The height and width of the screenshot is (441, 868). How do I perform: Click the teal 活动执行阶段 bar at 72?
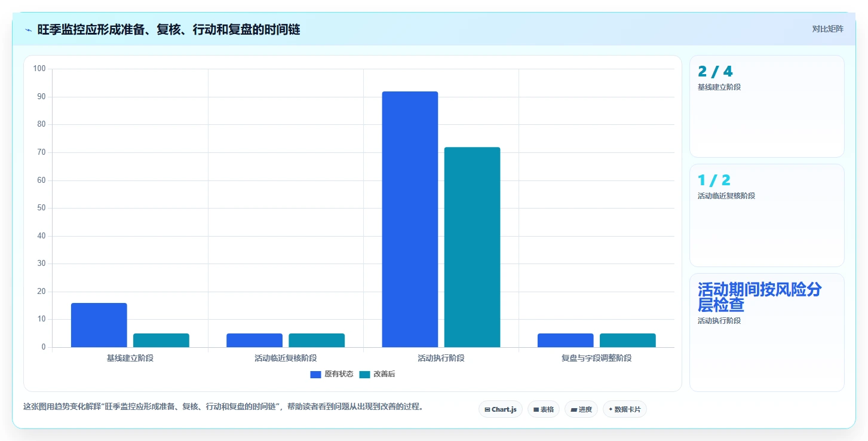472,247
